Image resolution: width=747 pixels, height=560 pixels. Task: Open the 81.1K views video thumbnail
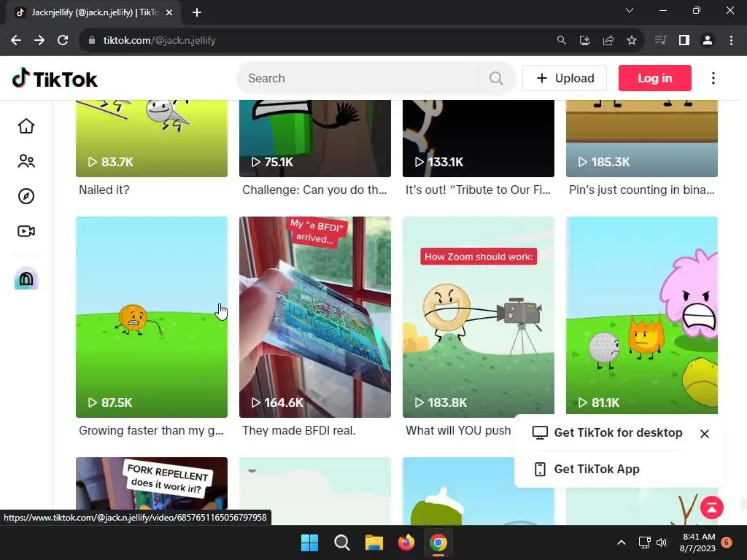642,315
